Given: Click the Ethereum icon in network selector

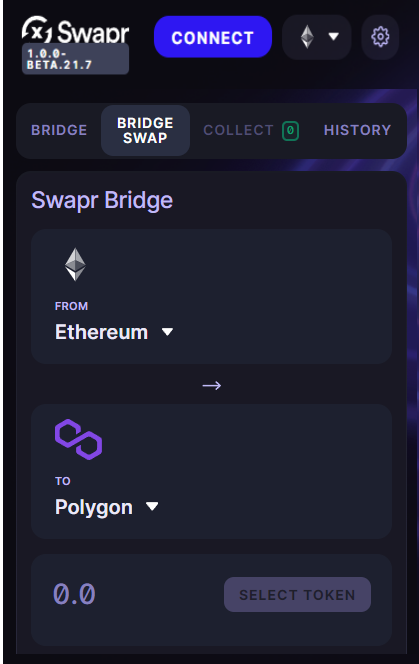Looking at the screenshot, I should click(x=307, y=37).
